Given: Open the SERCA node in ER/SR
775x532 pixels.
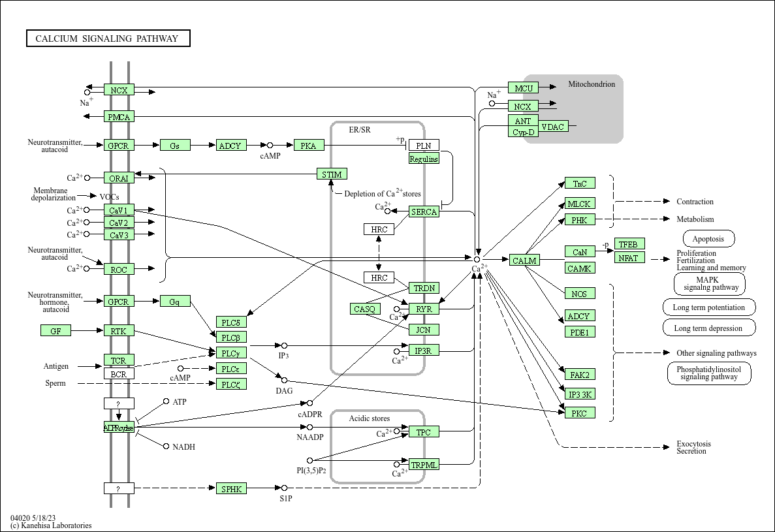Looking at the screenshot, I should [x=424, y=211].
